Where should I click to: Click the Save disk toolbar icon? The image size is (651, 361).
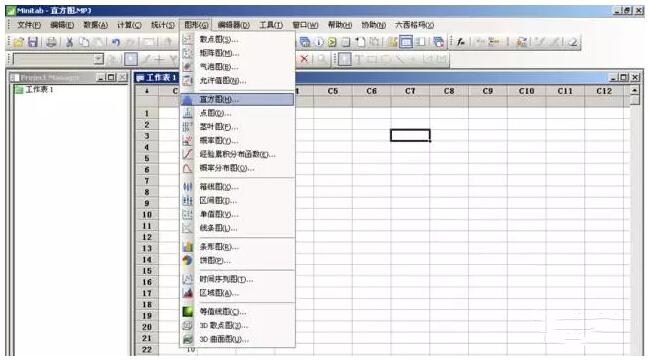33,42
